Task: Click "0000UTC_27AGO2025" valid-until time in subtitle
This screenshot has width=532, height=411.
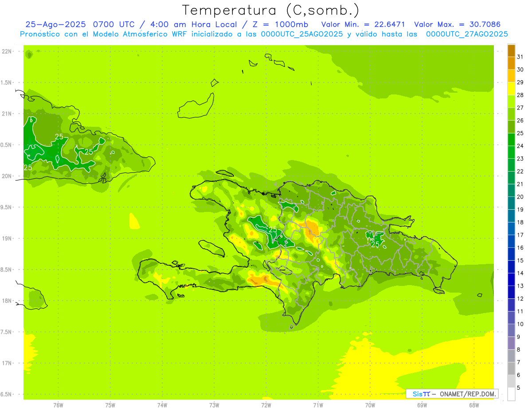Action: pyautogui.click(x=466, y=34)
